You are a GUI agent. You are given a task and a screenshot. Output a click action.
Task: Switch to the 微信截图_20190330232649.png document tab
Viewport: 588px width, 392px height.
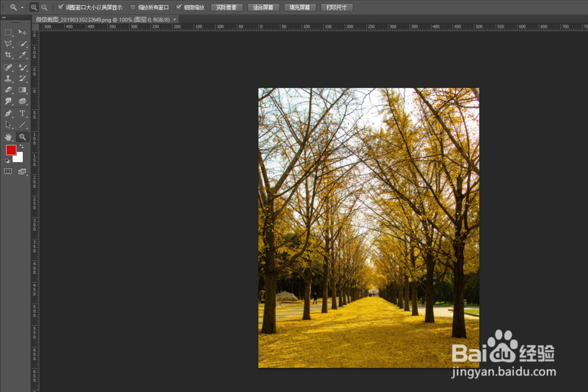point(102,19)
